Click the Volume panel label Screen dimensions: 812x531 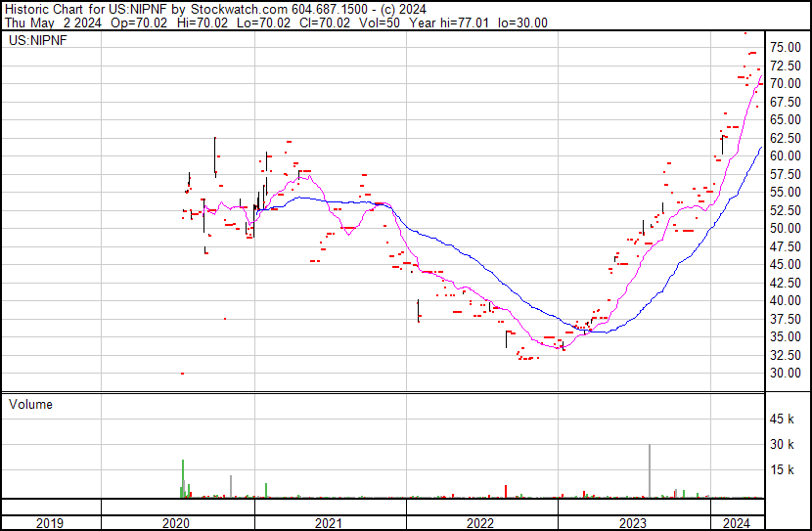(30, 404)
